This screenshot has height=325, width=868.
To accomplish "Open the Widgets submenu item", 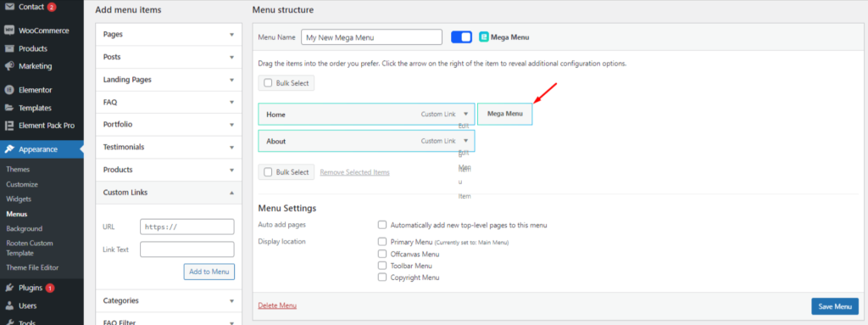I will click(x=19, y=199).
